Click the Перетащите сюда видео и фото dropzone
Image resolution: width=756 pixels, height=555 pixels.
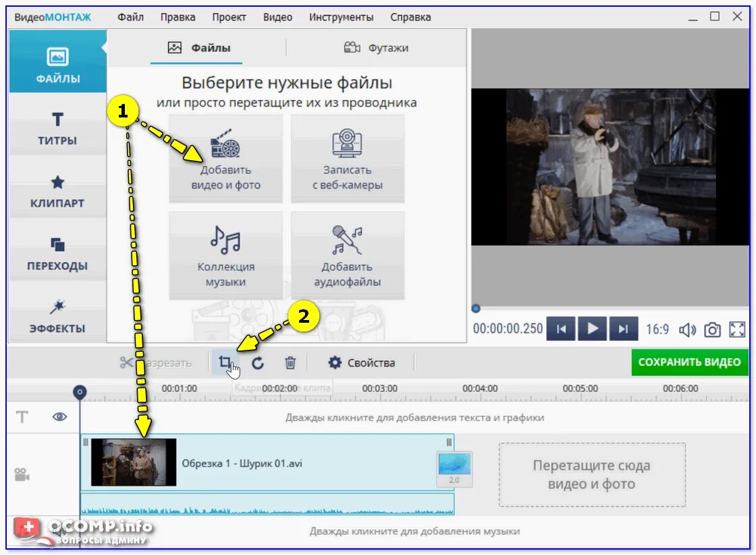click(592, 475)
